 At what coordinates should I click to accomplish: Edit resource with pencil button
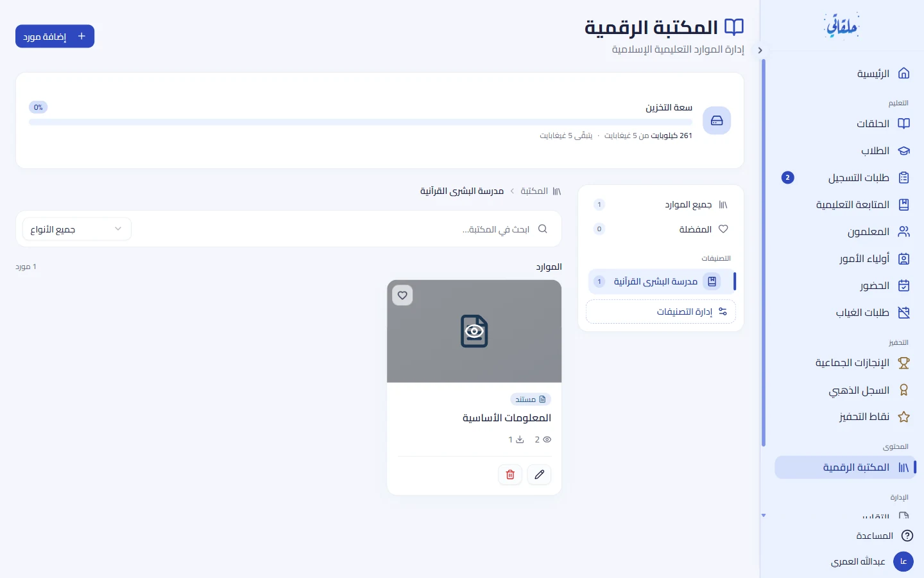point(540,475)
